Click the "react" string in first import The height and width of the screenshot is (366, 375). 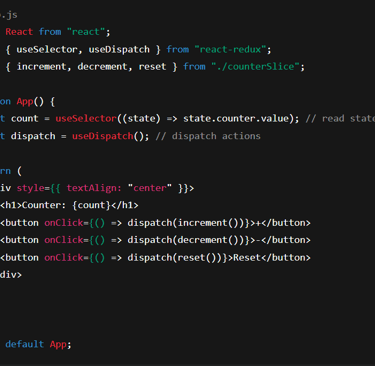86,32
